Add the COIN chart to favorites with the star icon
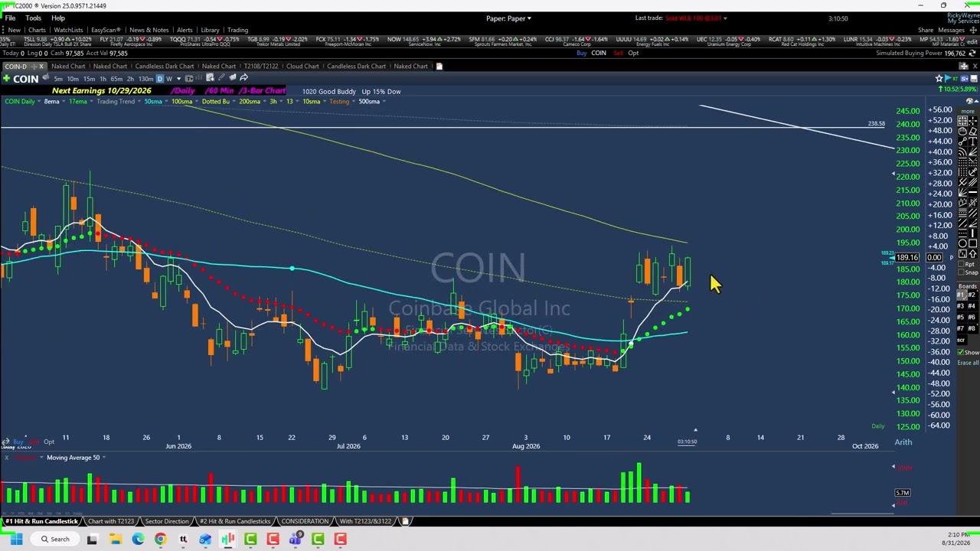The height and width of the screenshot is (551, 980). [x=939, y=78]
